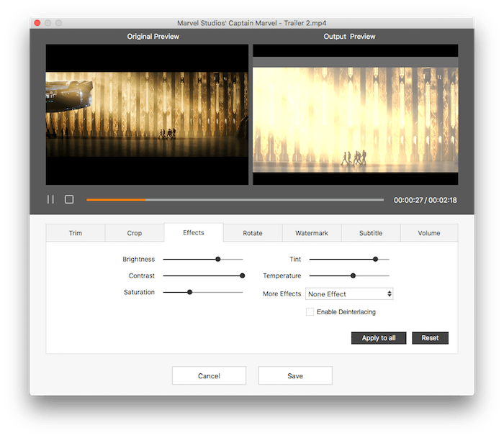504x438 pixels.
Task: Pause the video playback
Action: [50, 199]
